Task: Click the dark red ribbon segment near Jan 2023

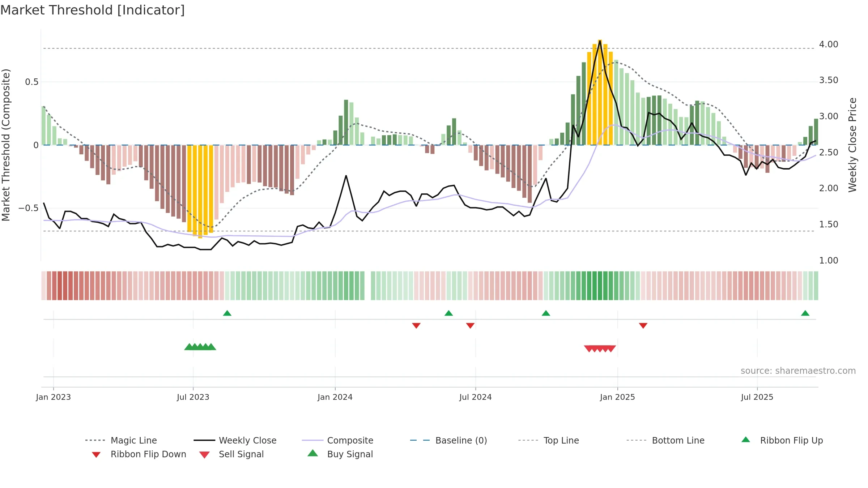Action: (60, 286)
